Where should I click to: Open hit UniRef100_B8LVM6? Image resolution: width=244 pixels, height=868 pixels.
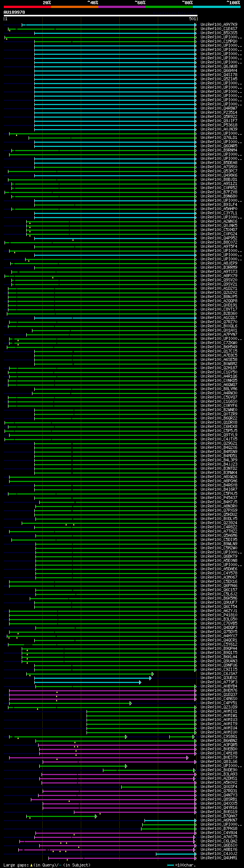(219, 389)
